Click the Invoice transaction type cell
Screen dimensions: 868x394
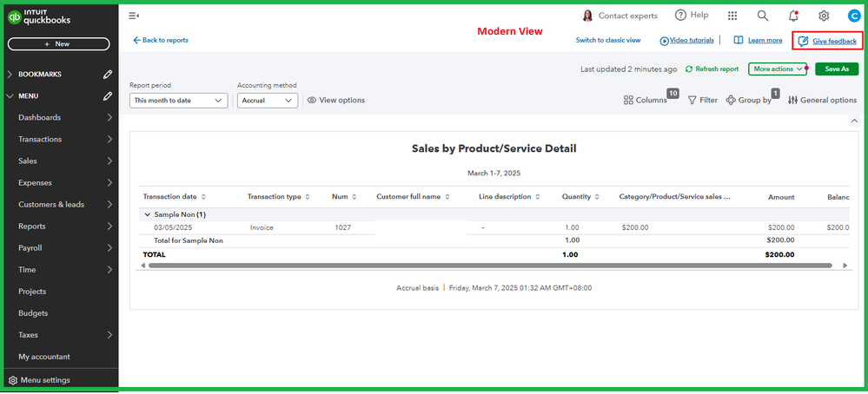(262, 227)
